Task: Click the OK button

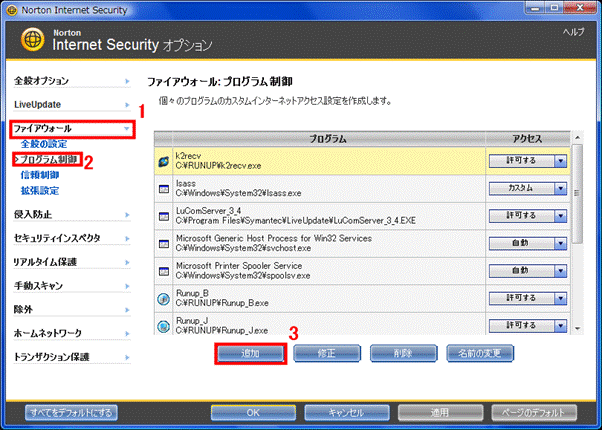Action: coord(253,413)
